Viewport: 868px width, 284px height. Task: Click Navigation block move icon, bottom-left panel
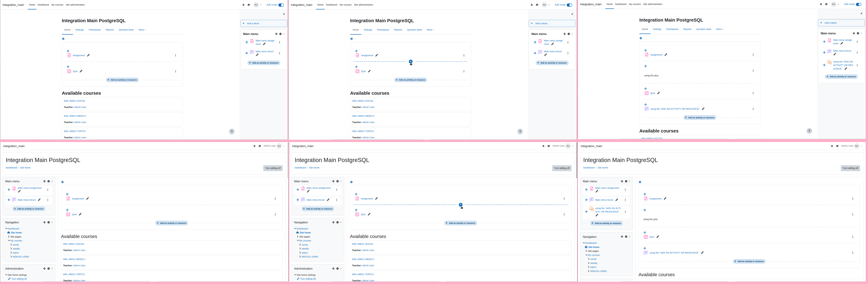tap(44, 222)
